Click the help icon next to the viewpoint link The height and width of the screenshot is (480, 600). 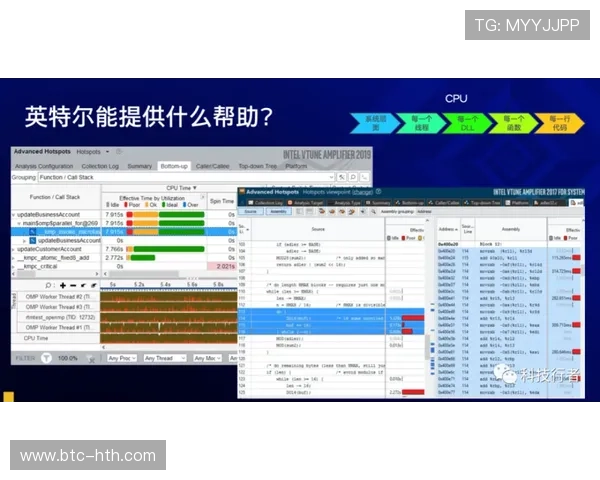378,192
